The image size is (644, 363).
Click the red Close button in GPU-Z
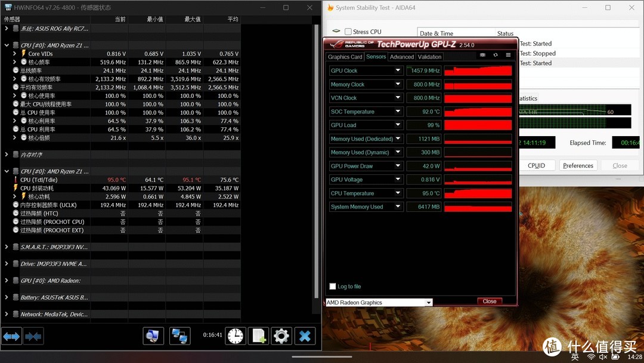coord(490,302)
